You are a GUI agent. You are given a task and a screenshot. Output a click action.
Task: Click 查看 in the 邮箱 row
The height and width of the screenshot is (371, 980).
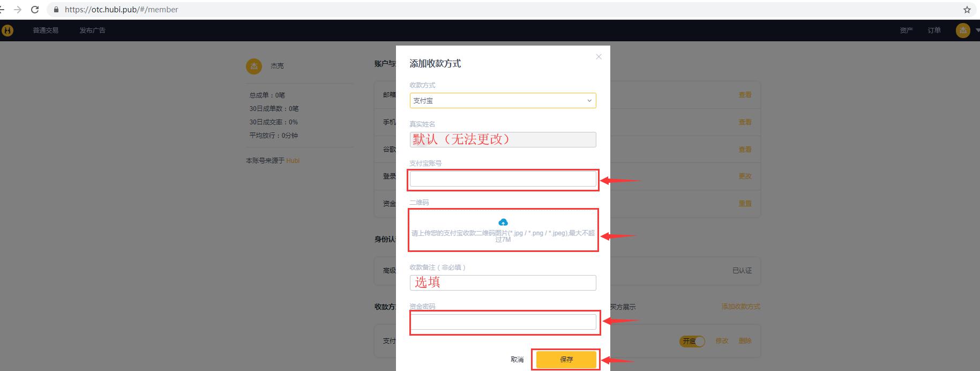click(745, 95)
